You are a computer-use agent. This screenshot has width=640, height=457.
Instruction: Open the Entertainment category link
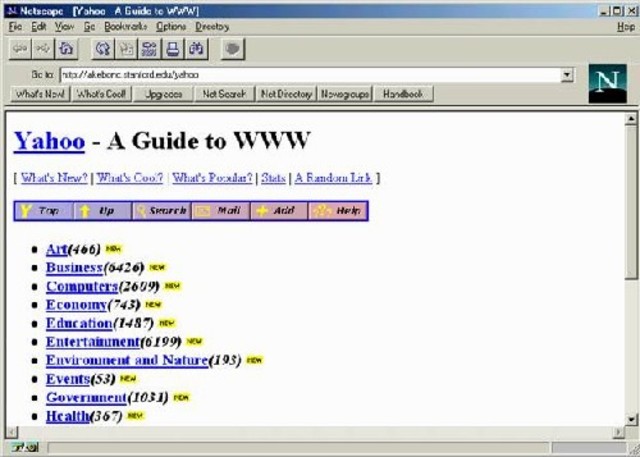click(93, 342)
